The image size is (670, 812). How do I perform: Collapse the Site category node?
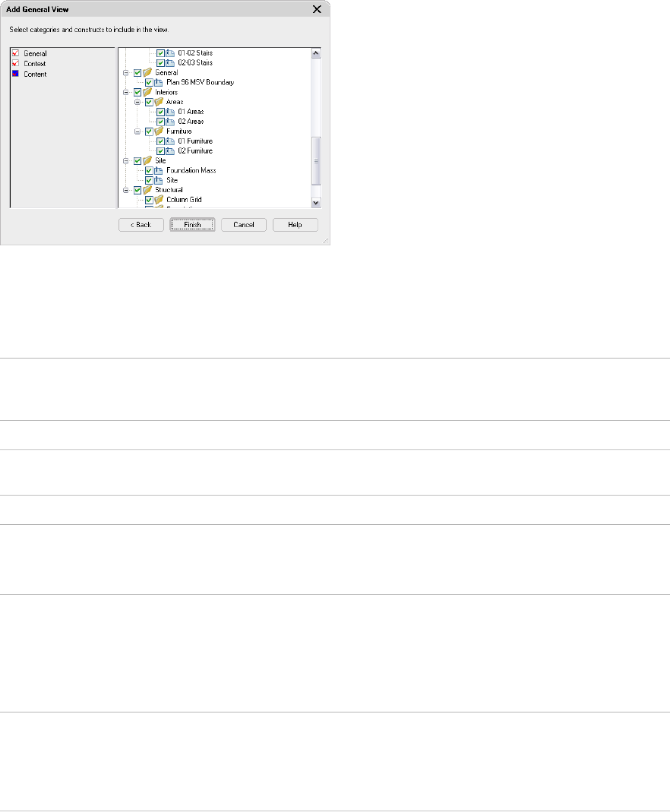click(126, 161)
